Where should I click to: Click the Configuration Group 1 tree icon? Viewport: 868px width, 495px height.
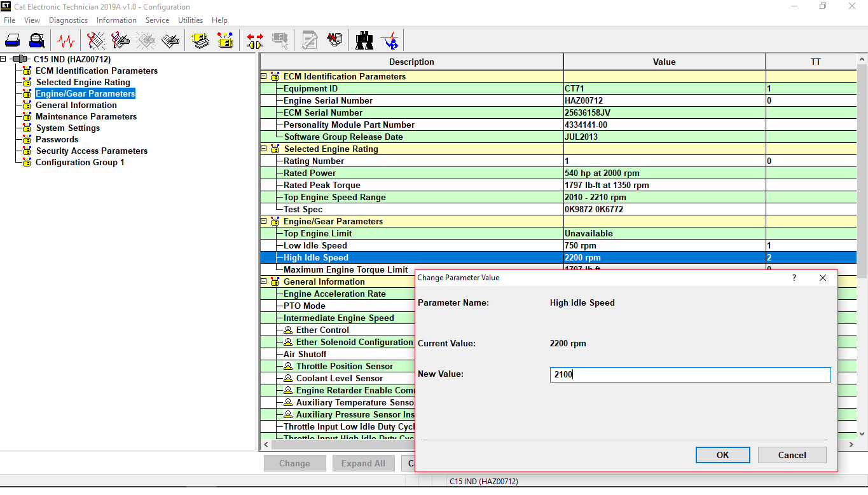(x=27, y=163)
